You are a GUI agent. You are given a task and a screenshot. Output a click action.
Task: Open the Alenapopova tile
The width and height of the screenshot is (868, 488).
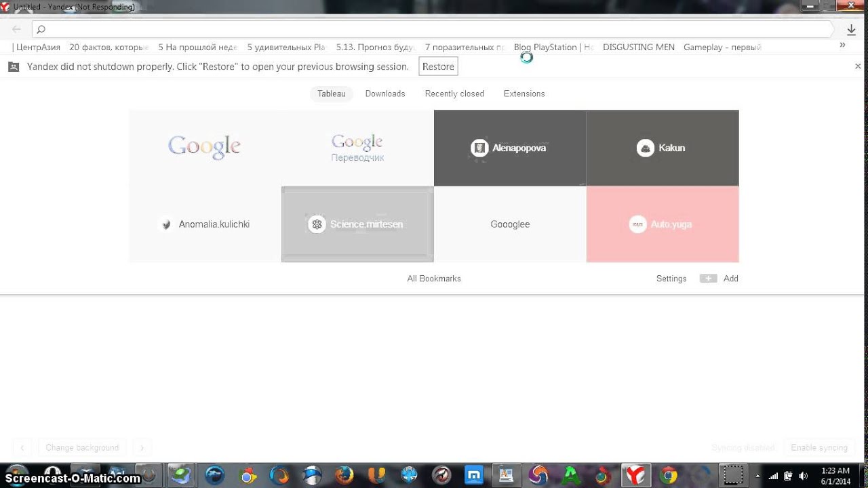510,148
